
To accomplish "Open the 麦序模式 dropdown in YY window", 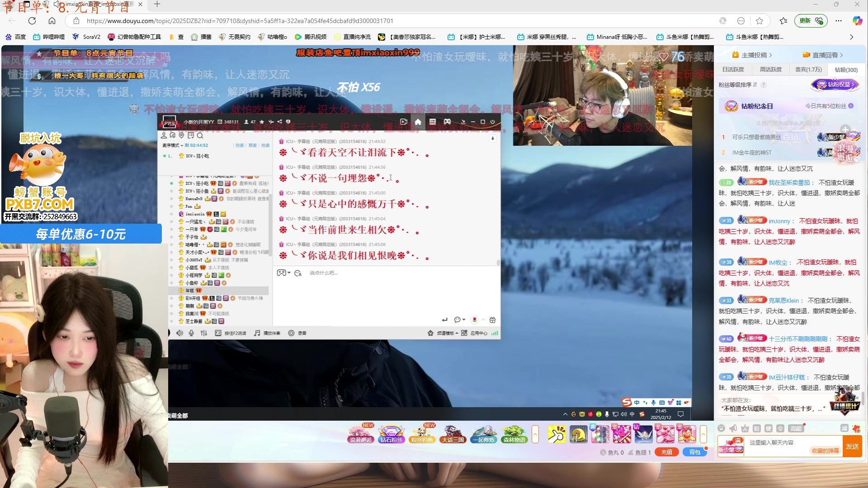I will pyautogui.click(x=173, y=145).
